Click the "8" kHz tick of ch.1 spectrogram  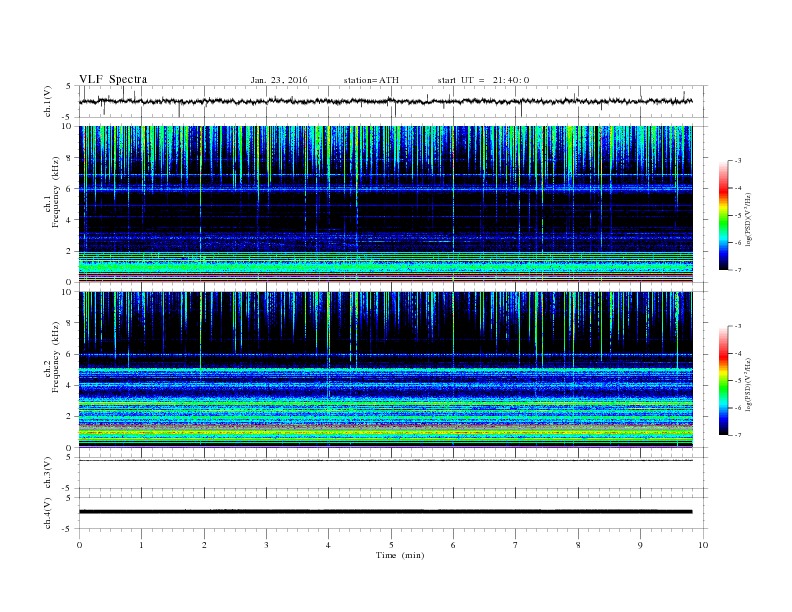tap(69, 158)
